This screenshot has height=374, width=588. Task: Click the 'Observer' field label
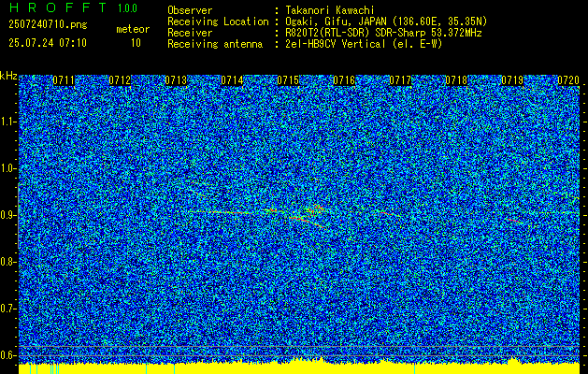190,10
